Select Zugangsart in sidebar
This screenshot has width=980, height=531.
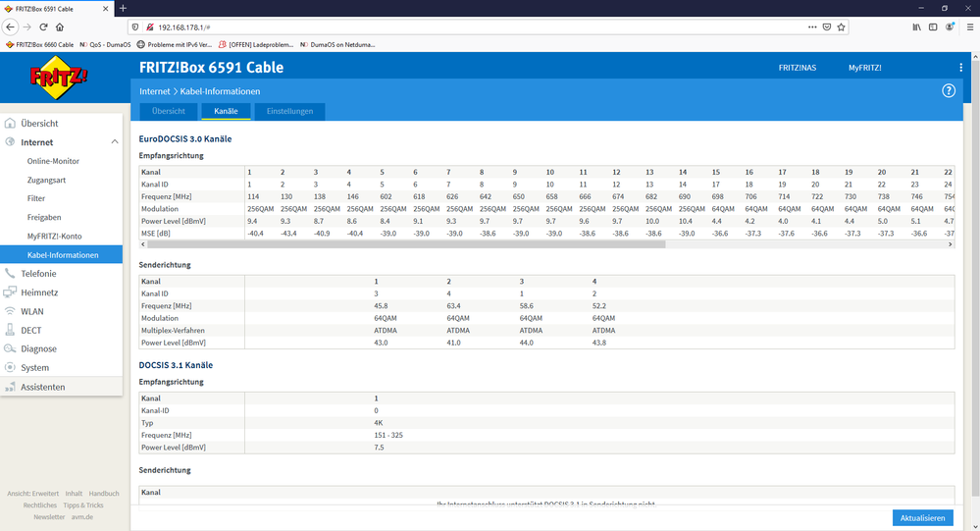pyautogui.click(x=46, y=180)
